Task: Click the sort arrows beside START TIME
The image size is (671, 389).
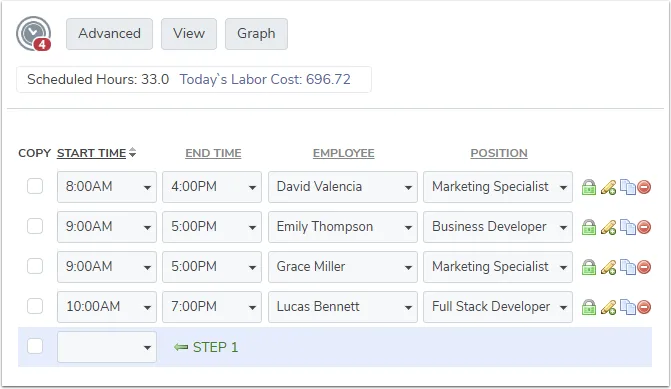Action: [x=133, y=152]
